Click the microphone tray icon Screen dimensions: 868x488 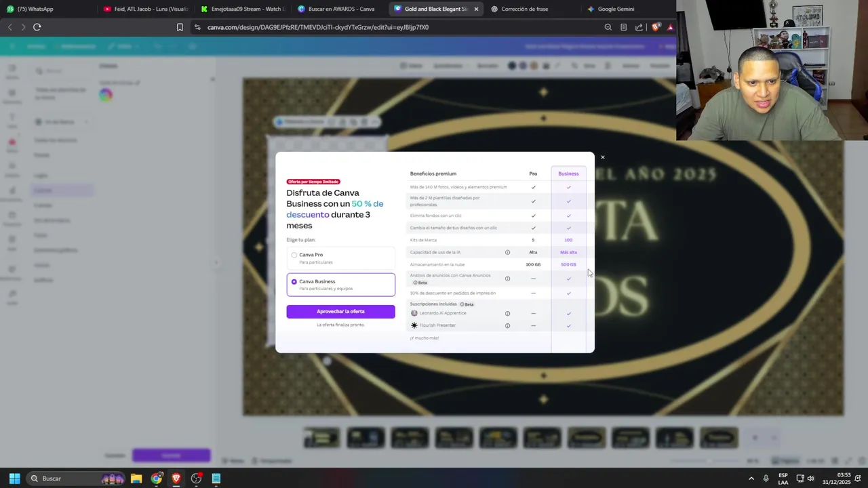[766, 479]
